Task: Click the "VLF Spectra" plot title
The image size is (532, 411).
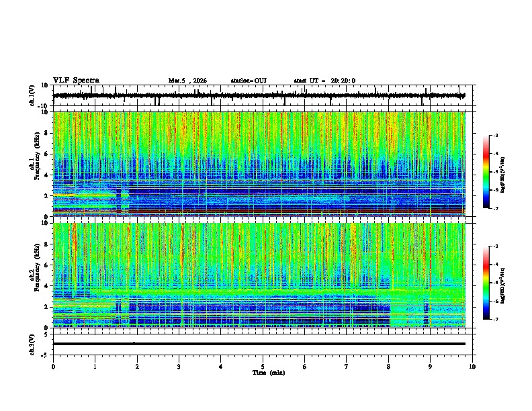Action: [x=76, y=81]
